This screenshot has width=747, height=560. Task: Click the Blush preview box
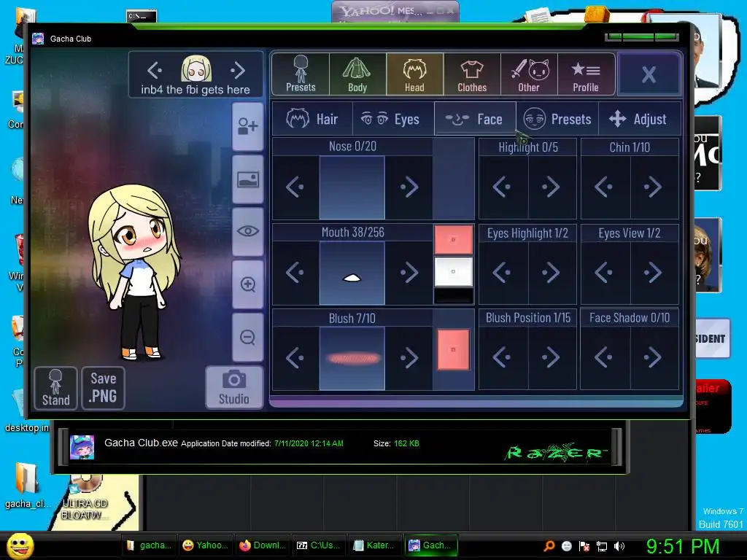click(x=352, y=358)
